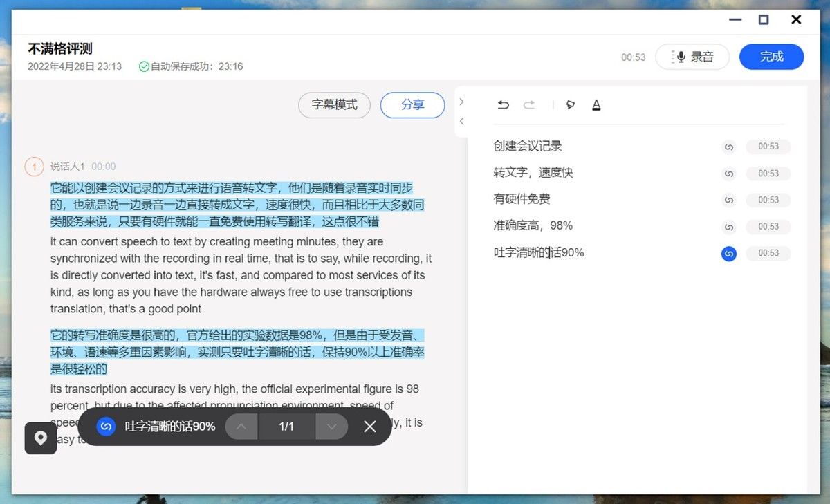Start recording with the 录音 button
Image resolution: width=830 pixels, height=504 pixels.
[692, 57]
